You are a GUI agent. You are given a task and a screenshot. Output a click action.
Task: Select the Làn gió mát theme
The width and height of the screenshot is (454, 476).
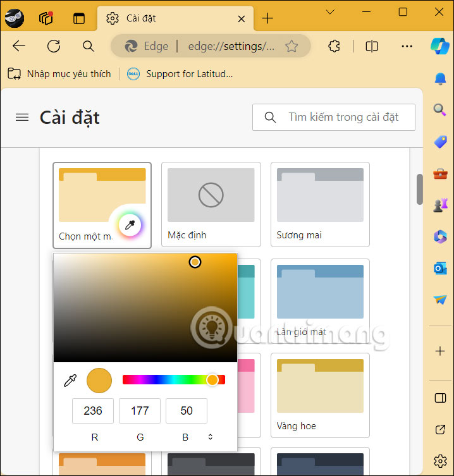point(320,301)
